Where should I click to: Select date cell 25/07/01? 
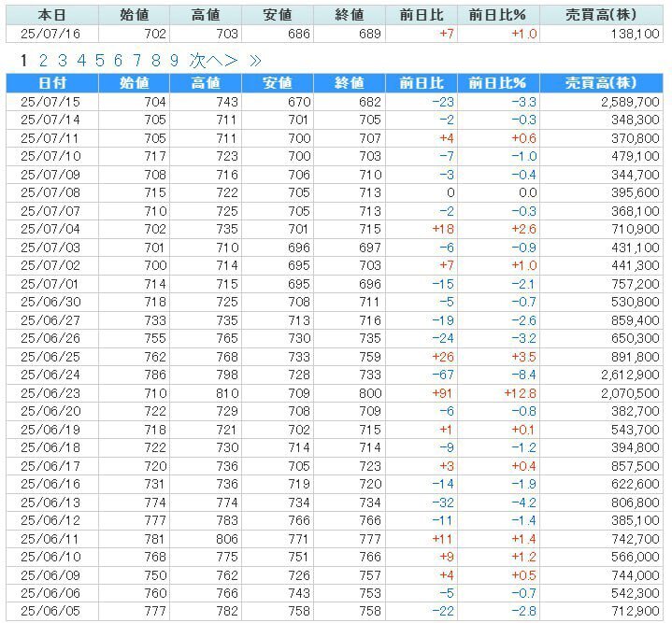tap(50, 284)
